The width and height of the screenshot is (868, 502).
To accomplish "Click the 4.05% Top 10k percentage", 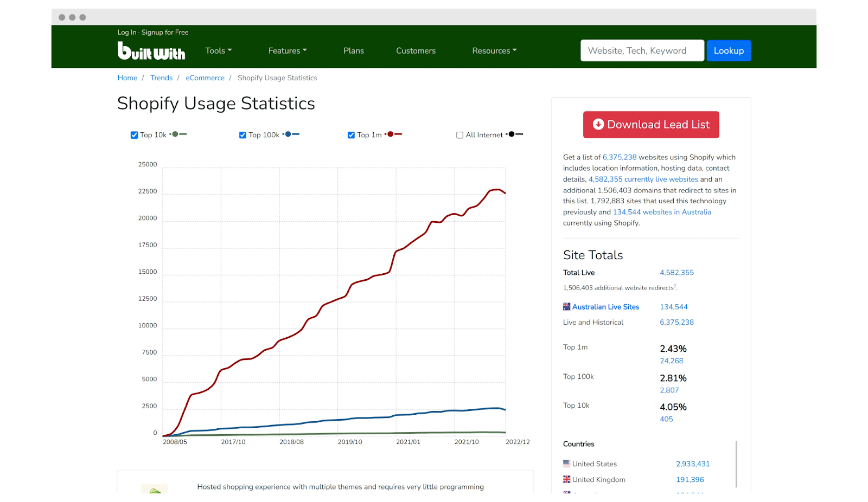I will click(x=673, y=407).
